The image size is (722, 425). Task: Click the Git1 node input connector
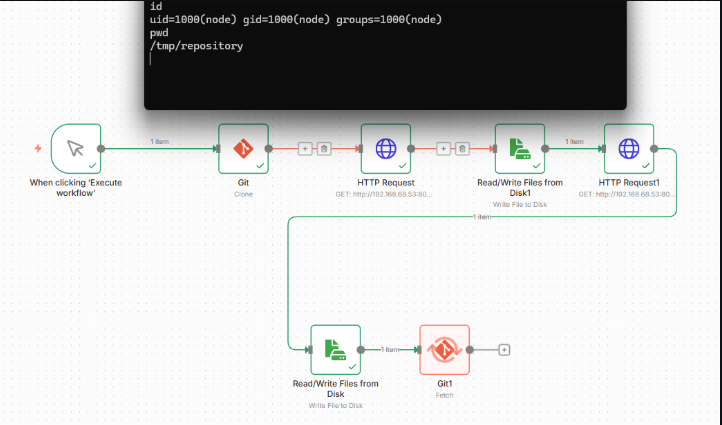418,349
